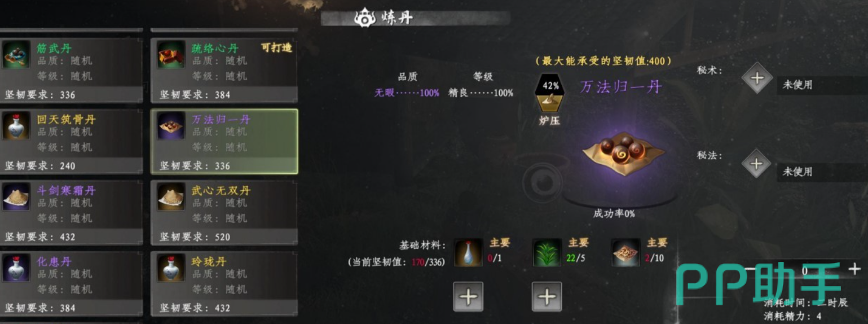Choose the 疏络心丹 recipe icon
Screen dimensions: 868x324
click(x=171, y=55)
